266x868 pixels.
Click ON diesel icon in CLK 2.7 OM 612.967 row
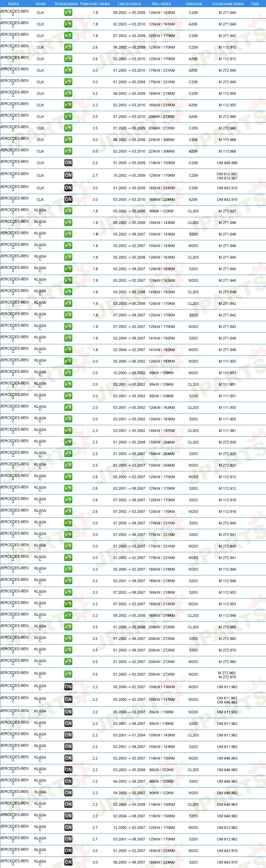(x=68, y=175)
